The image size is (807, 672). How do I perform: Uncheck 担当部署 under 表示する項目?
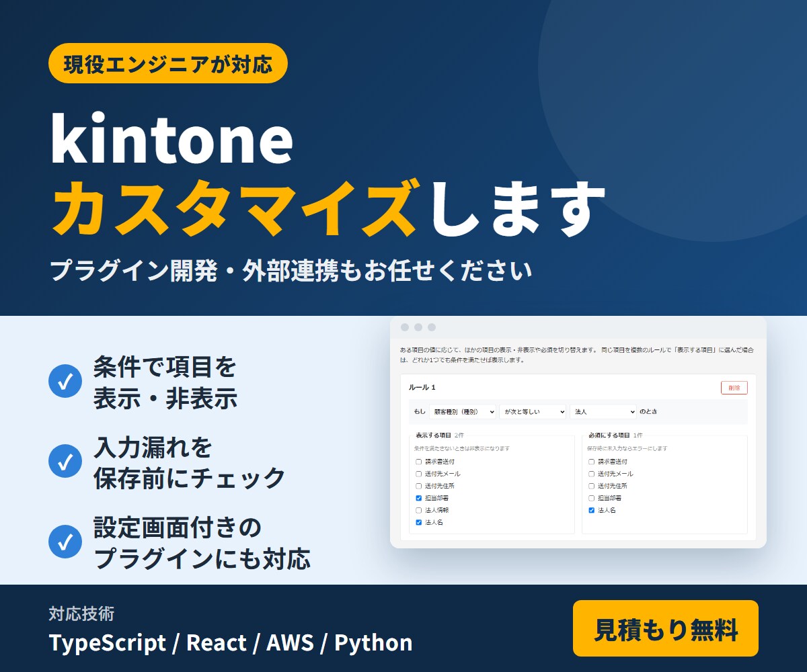click(x=418, y=498)
